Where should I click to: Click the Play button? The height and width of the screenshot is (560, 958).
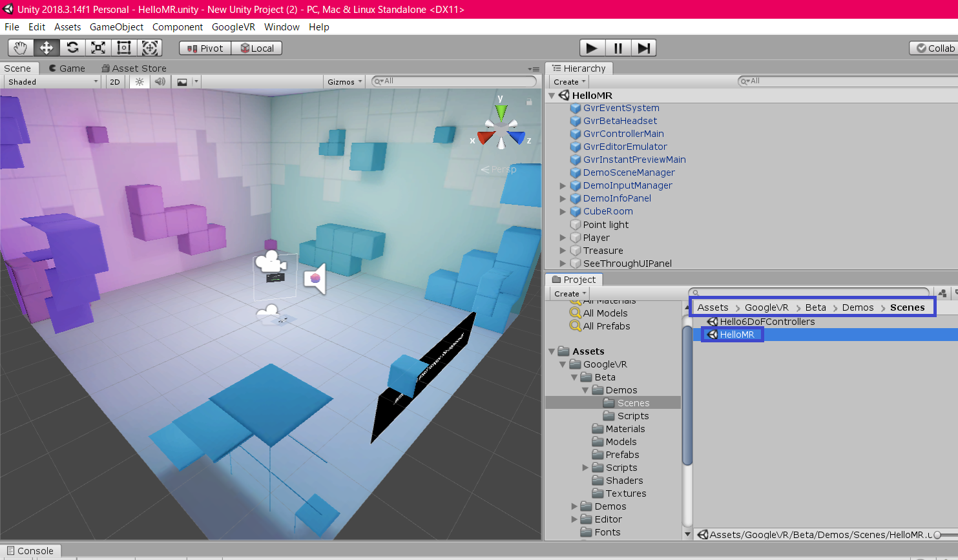click(x=592, y=48)
